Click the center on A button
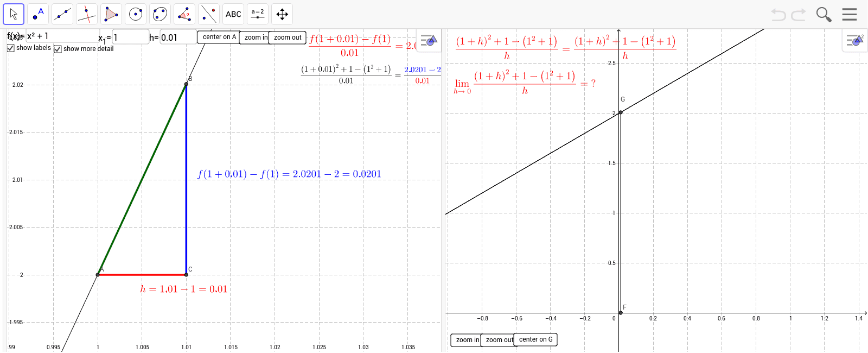Screen dimensions: 868x353 tap(219, 37)
